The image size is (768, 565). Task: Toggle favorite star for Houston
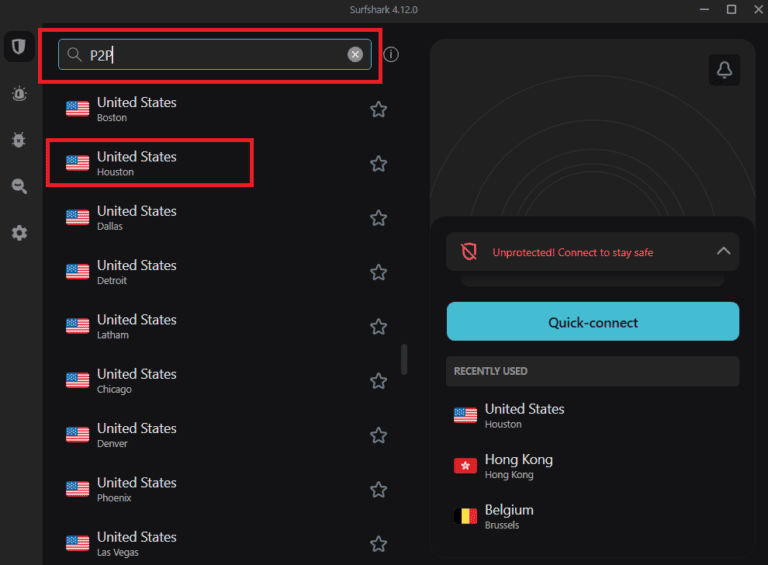378,163
